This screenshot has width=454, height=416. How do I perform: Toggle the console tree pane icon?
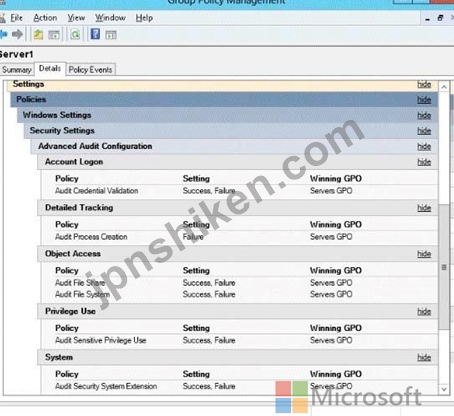pos(54,35)
